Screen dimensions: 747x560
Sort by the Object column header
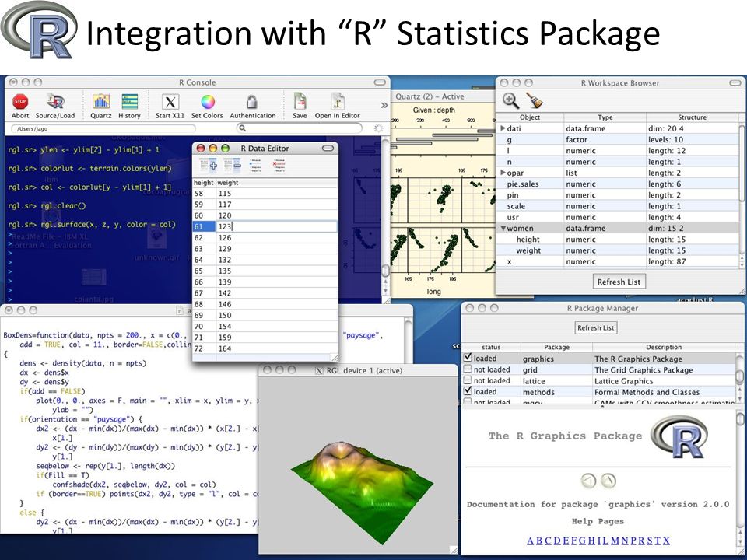[x=530, y=117]
